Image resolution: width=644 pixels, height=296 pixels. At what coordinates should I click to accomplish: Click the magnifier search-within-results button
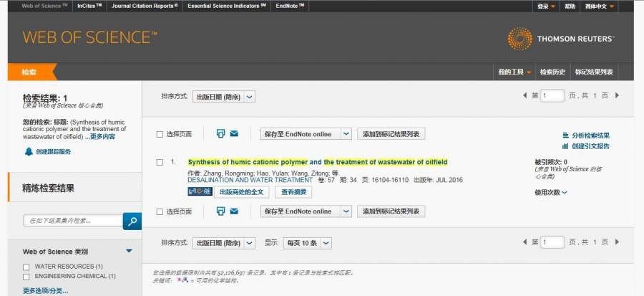(x=132, y=221)
